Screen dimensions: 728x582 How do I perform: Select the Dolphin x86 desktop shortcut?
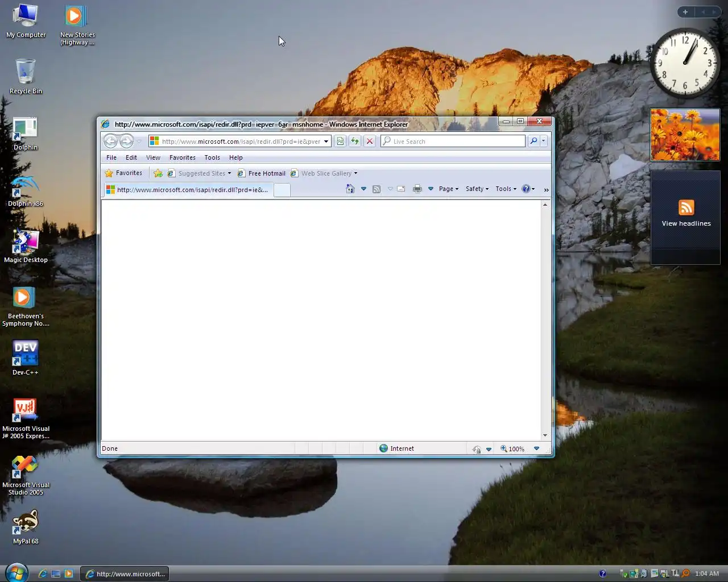coord(26,190)
